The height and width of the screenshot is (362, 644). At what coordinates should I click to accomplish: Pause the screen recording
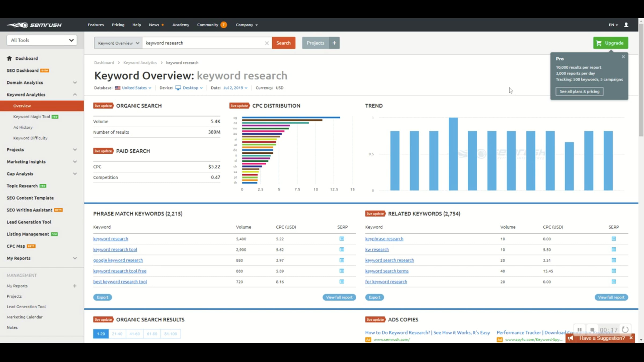tap(580, 330)
